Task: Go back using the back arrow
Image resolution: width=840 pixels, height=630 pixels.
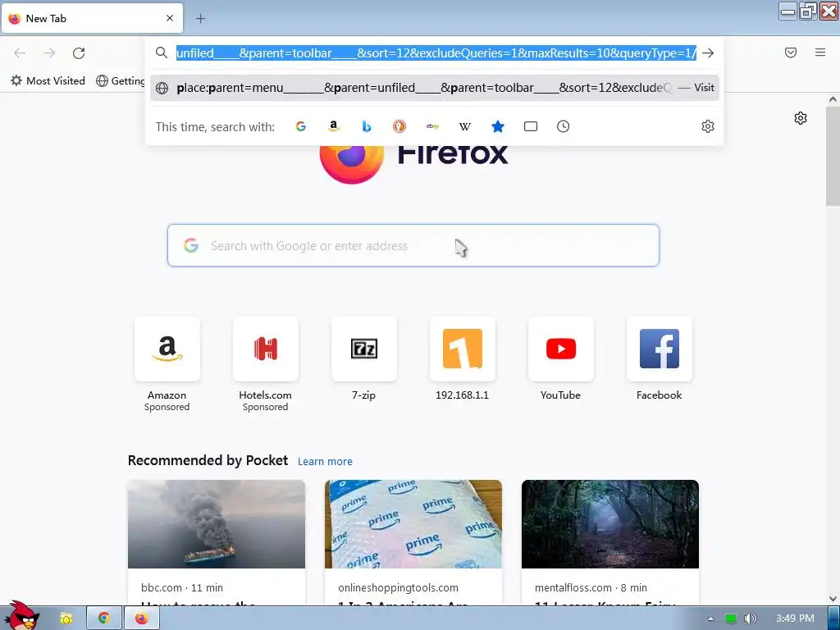Action: pos(20,53)
